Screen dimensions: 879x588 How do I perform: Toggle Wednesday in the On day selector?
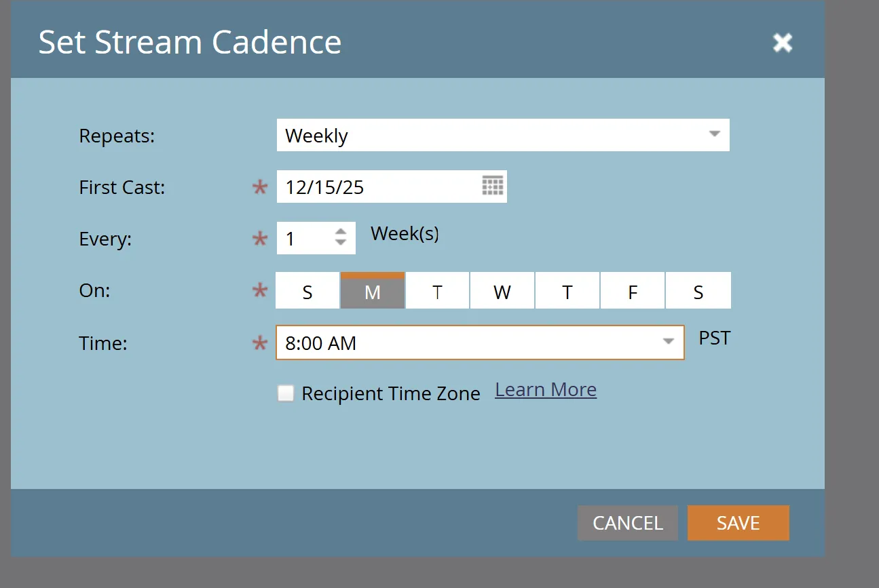(502, 291)
